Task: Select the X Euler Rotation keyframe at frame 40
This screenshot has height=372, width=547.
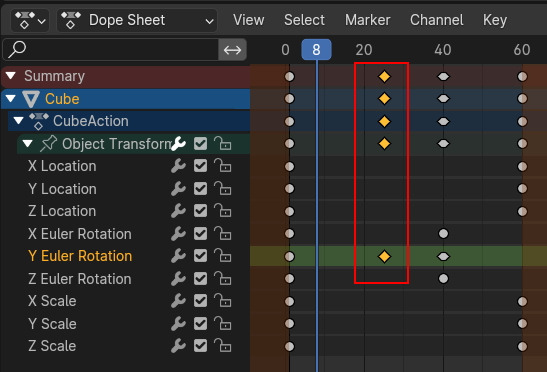Action: click(443, 233)
